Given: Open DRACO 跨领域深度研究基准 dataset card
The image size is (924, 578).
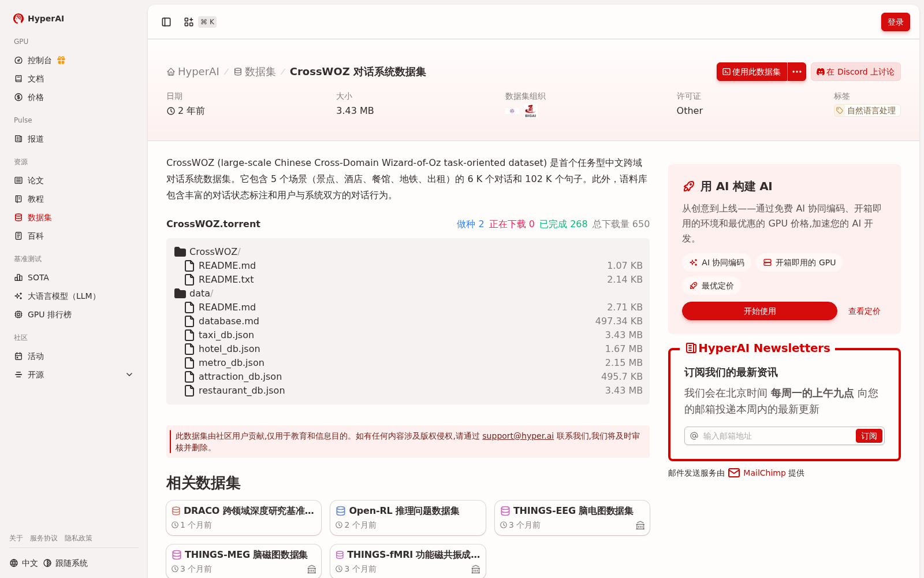Looking at the screenshot, I should point(244,518).
